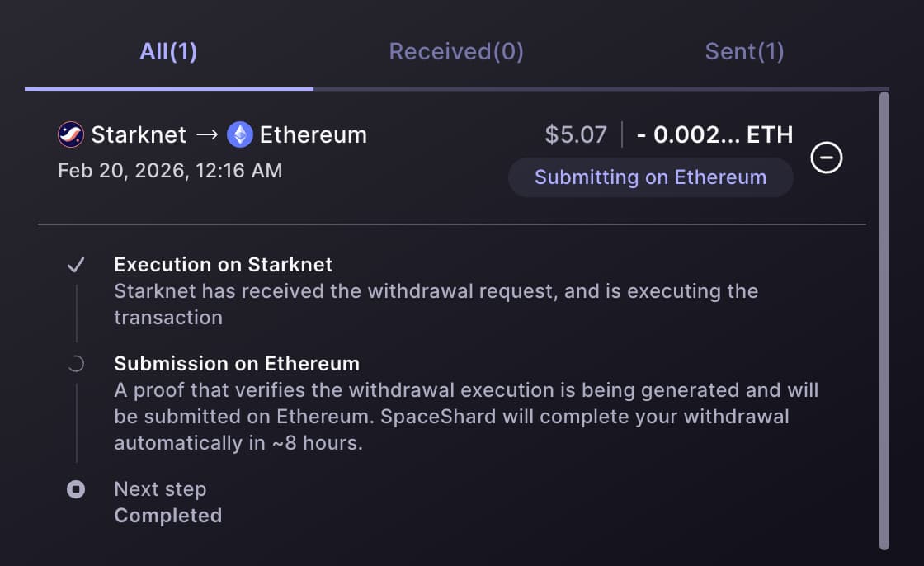Click the $5.07 transaction value
This screenshot has height=566, width=924.
click(576, 134)
